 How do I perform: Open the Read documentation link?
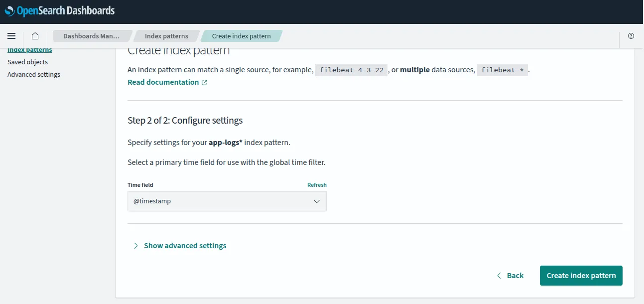(163, 82)
